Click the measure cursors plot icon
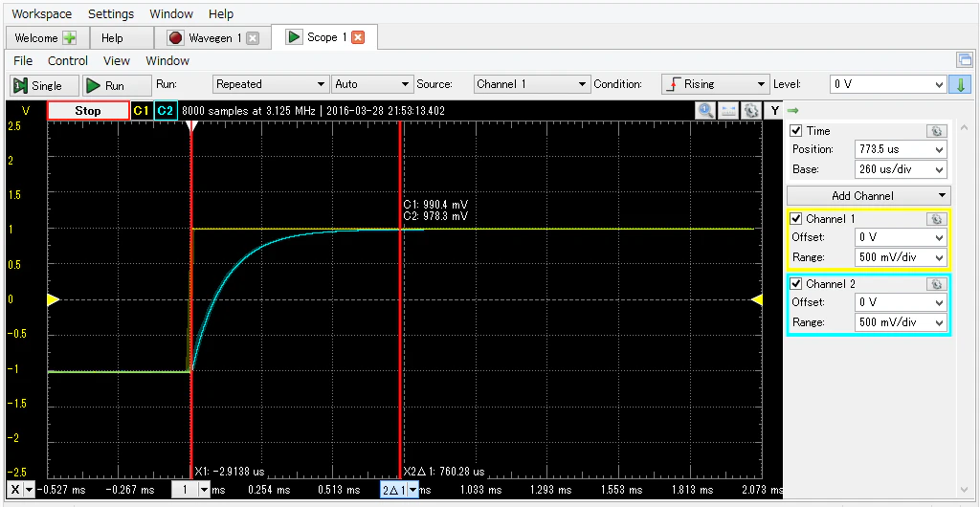 (x=728, y=111)
